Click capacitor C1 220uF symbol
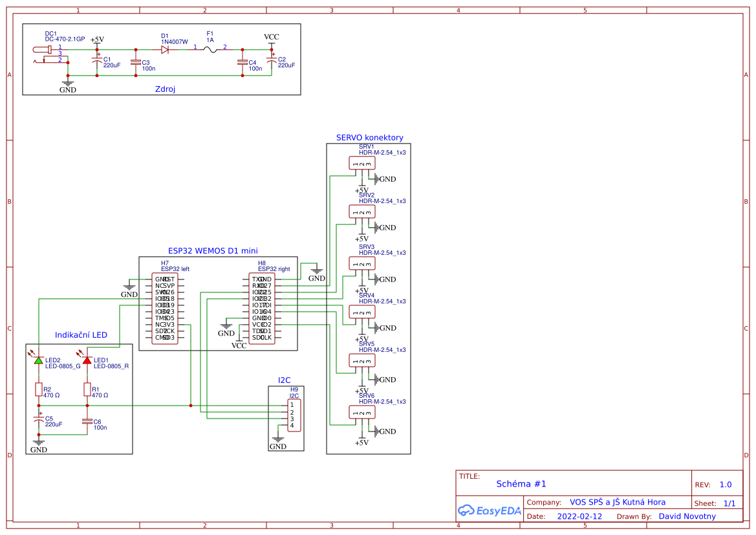756x535 pixels. click(97, 61)
